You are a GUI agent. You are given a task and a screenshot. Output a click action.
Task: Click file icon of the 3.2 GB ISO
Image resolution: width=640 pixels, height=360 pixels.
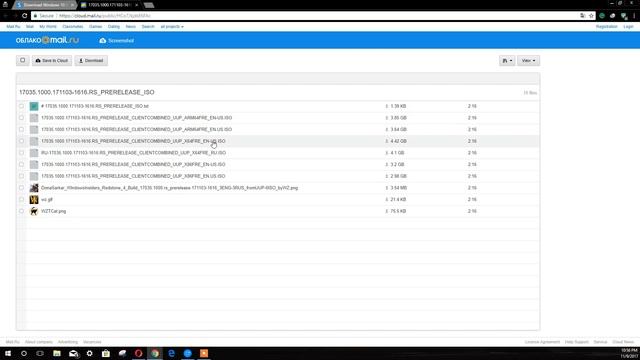pos(34,164)
